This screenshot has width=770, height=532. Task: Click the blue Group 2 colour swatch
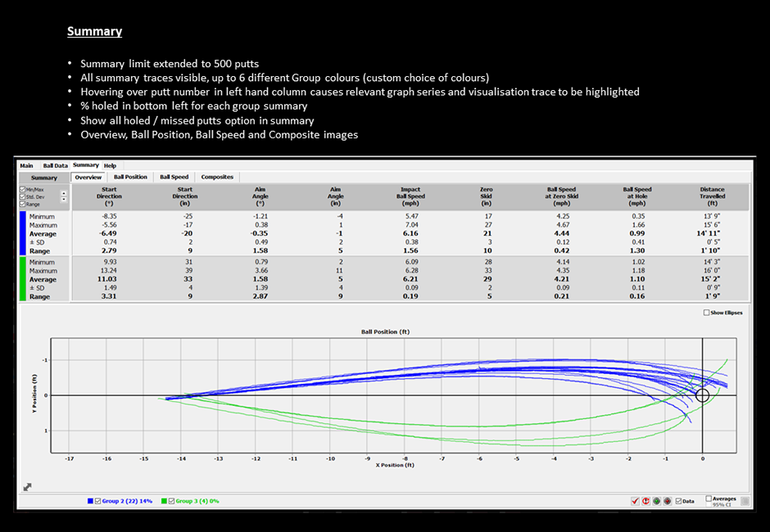92,501
